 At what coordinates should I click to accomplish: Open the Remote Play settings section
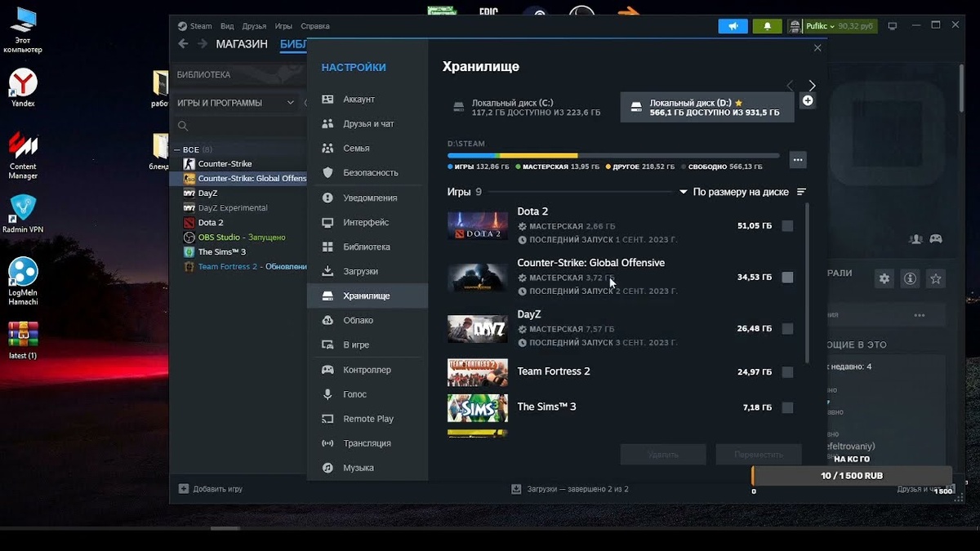click(x=367, y=419)
